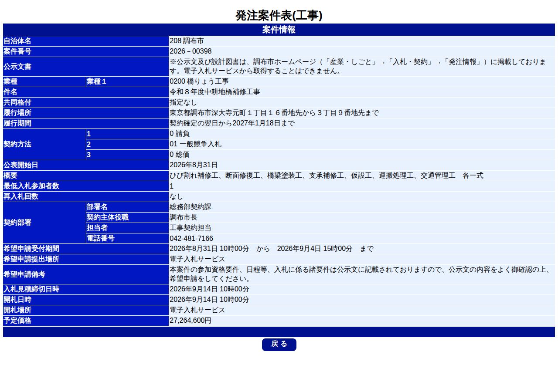Select phone number 042-481-7166
The width and height of the screenshot is (558, 392).
click(191, 238)
